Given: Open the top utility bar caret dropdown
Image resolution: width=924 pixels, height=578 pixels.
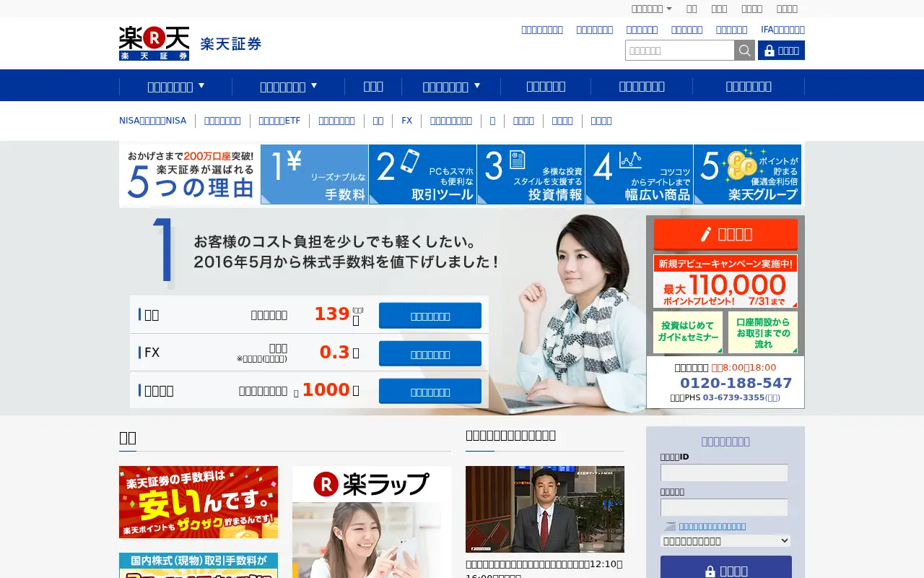Looking at the screenshot, I should (651, 9).
